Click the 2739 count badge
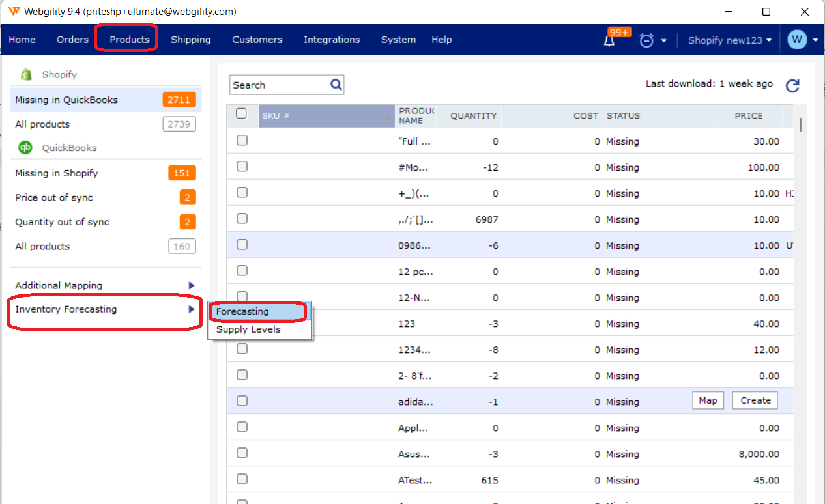The image size is (825, 504). pos(179,124)
